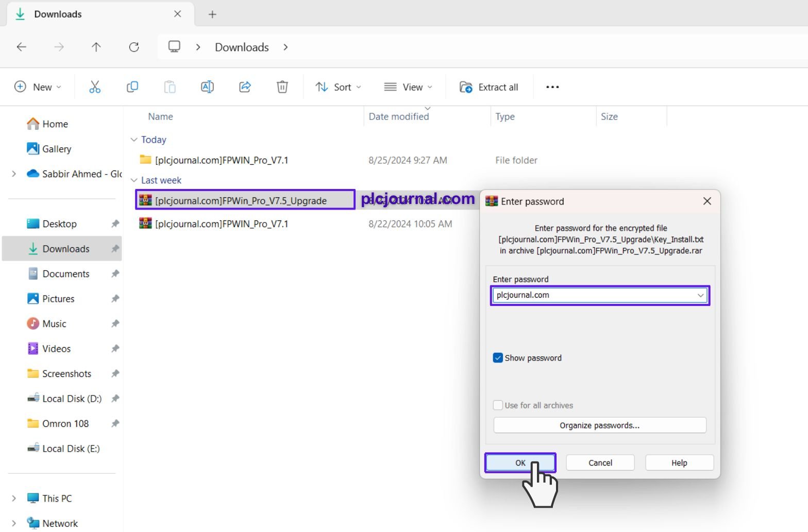Click the Delete trash icon
This screenshot has width=808, height=532.
click(x=282, y=87)
